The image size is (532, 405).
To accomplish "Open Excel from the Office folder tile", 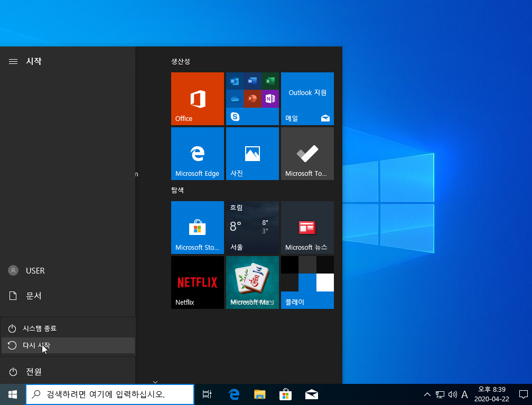I will pyautogui.click(x=270, y=81).
